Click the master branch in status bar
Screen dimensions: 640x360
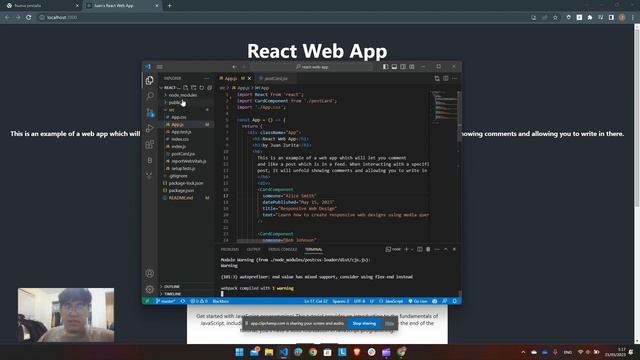point(165,301)
